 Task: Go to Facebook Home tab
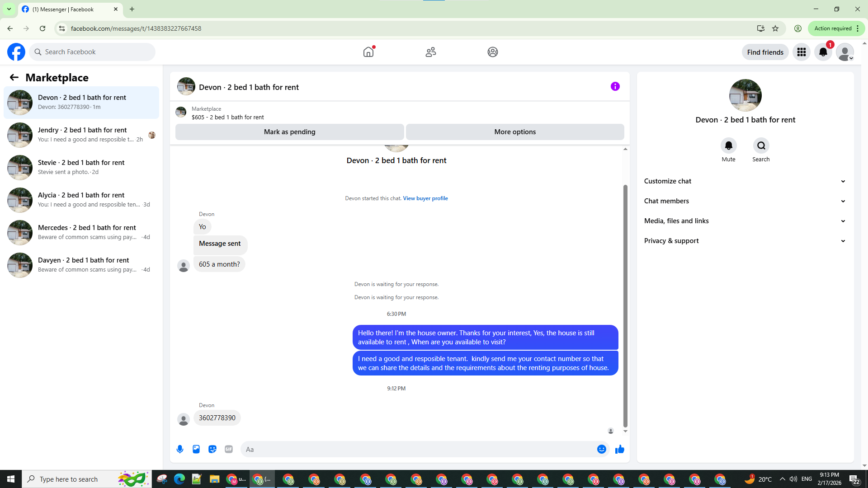(x=368, y=52)
